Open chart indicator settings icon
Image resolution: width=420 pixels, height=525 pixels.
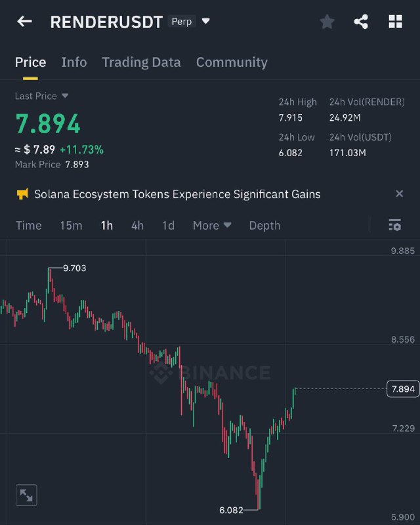[395, 225]
